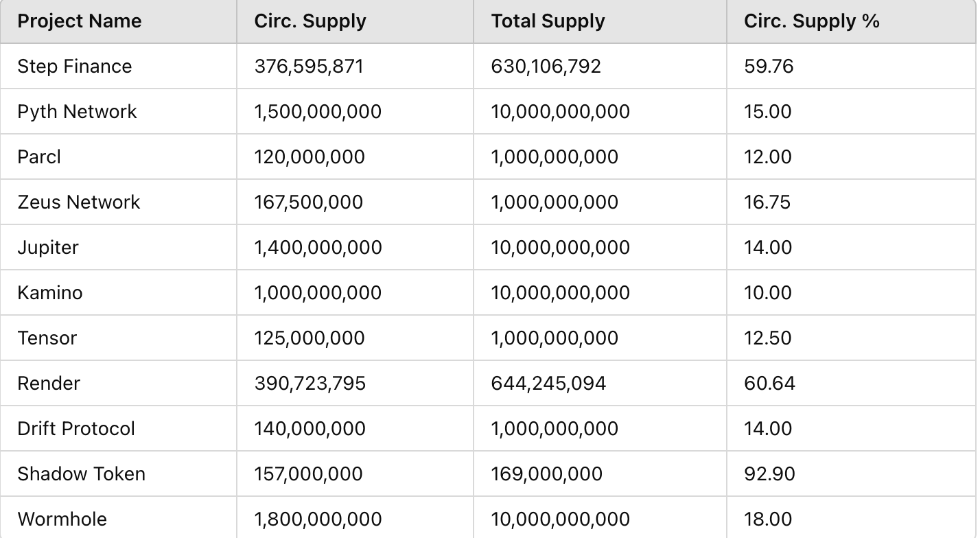
Task: Click the Zeus Network project cell
Action: point(78,202)
